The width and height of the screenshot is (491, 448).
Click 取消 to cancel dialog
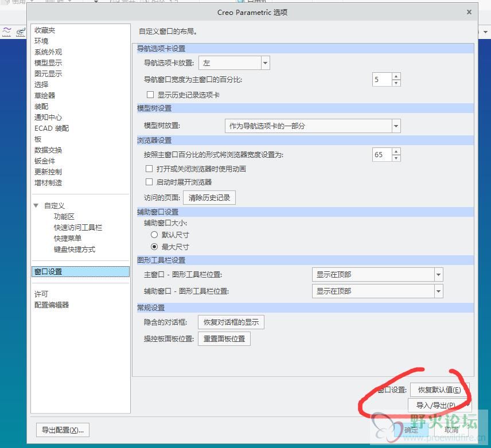point(451,430)
